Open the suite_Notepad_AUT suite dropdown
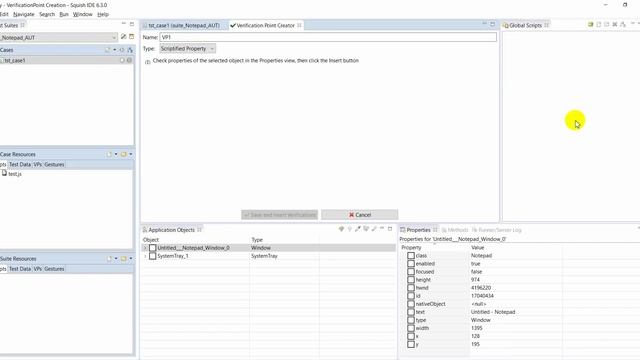The height and width of the screenshot is (360, 640). (114, 38)
